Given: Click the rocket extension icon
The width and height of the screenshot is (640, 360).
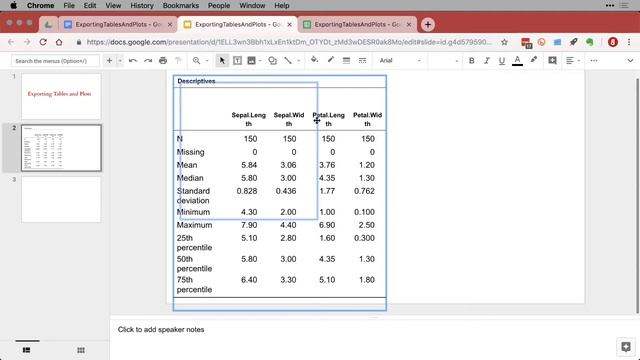Looking at the screenshot, I should click(573, 42).
